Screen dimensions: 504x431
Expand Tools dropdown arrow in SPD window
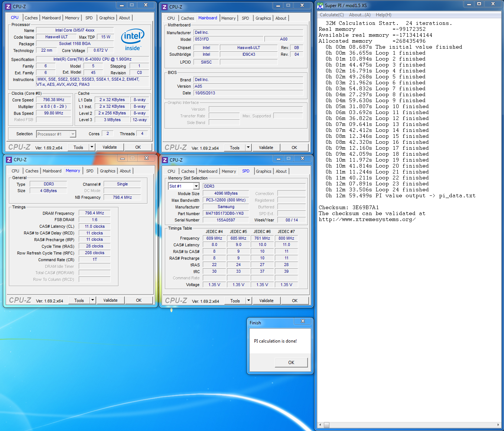click(x=248, y=301)
